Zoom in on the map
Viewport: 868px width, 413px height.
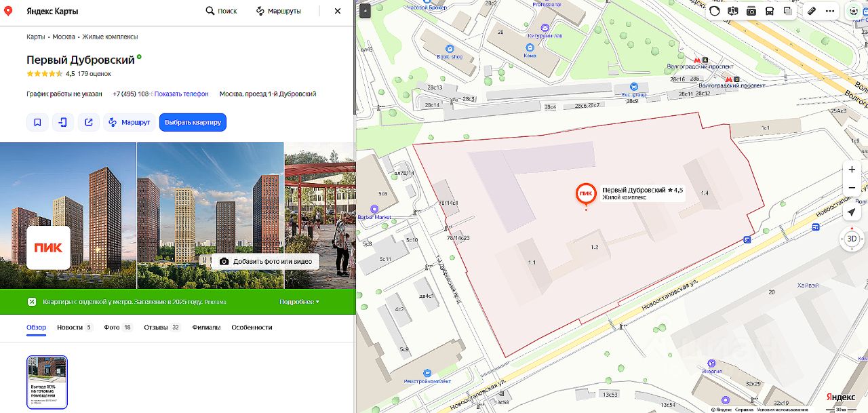click(852, 170)
